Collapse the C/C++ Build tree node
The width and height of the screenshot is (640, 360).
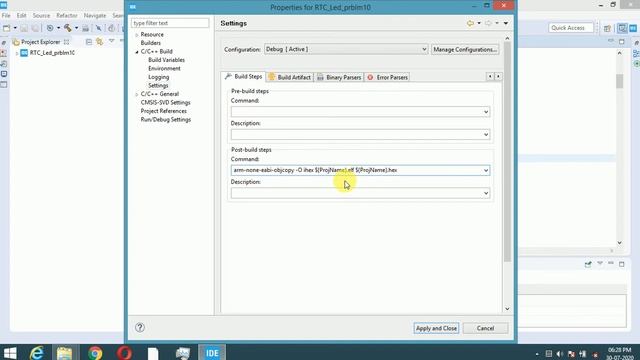pyautogui.click(x=137, y=52)
